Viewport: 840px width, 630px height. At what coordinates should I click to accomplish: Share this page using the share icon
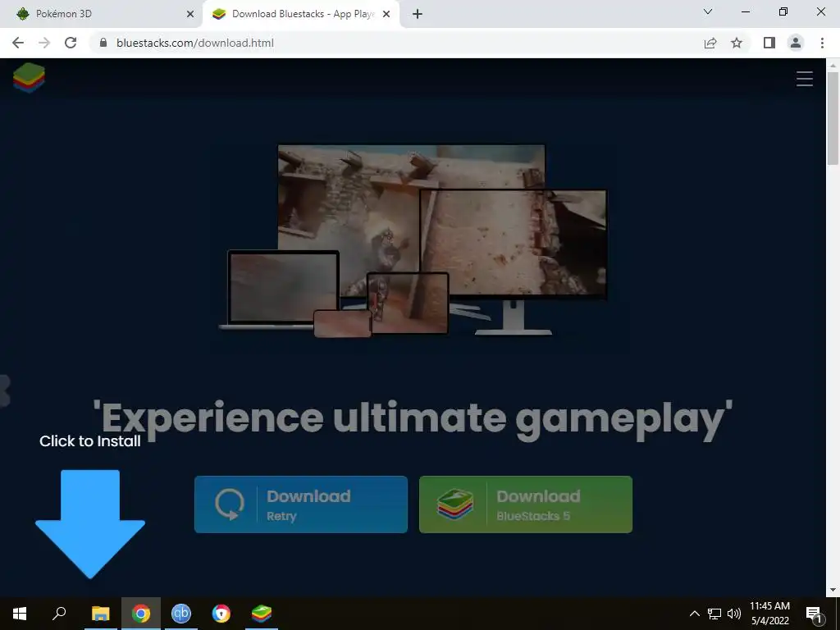710,43
